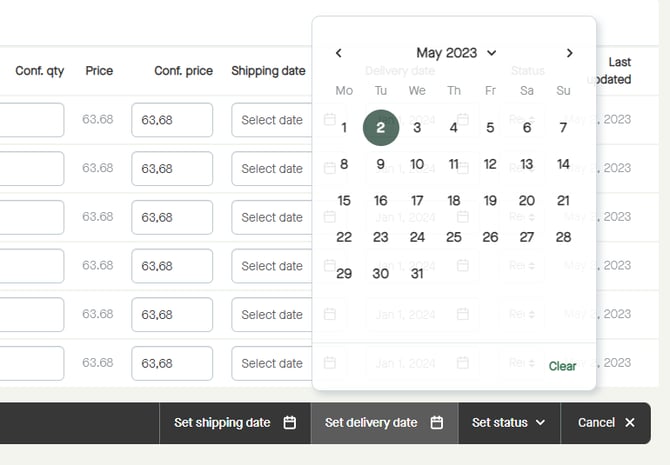Viewport: 670px width, 465px height.
Task: Click the Set delivery date button label
Action: (371, 423)
